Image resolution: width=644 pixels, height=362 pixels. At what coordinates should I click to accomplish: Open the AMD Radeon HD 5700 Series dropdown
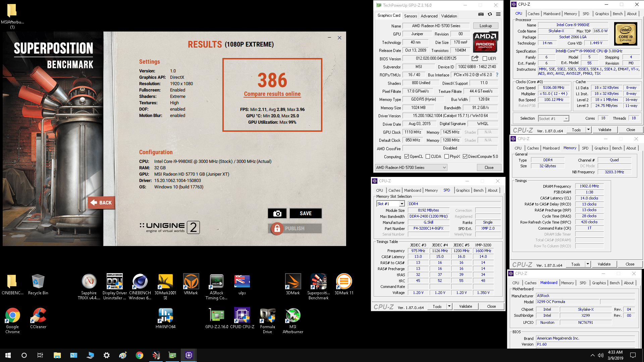pyautogui.click(x=411, y=168)
